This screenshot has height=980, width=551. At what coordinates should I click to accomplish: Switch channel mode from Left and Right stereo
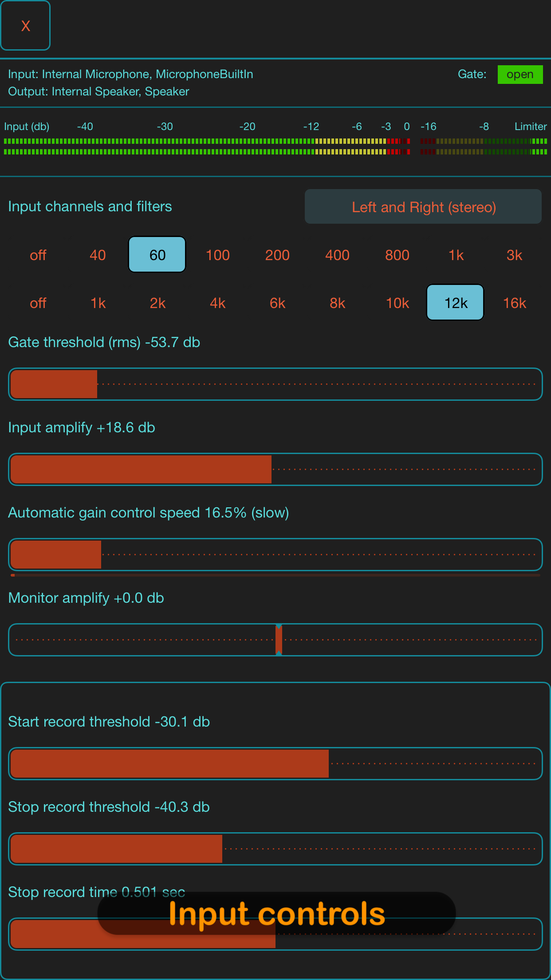pos(423,206)
